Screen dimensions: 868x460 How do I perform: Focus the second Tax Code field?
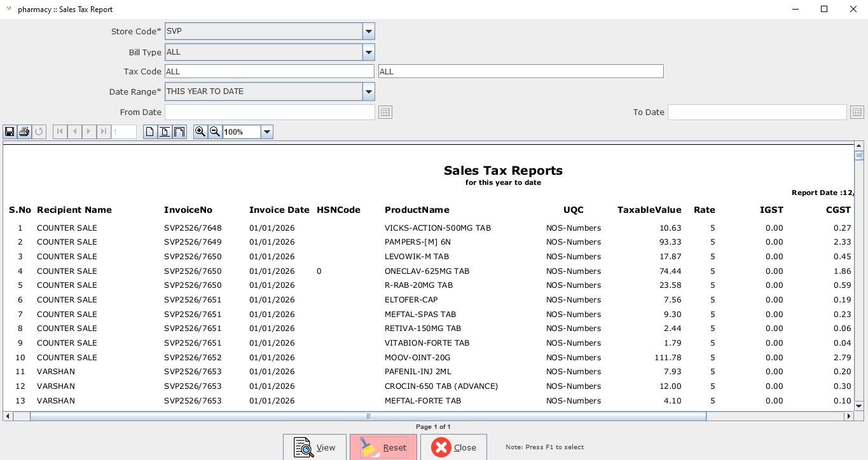coord(521,72)
